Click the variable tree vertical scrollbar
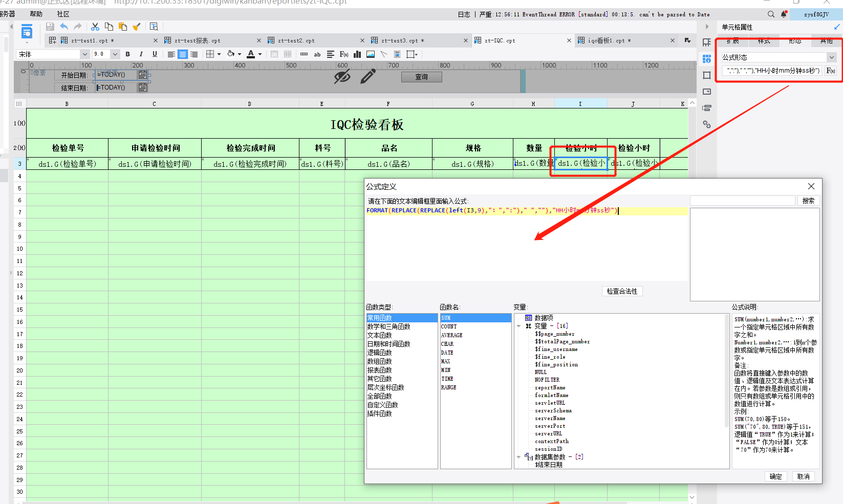Image resolution: width=843 pixels, height=504 pixels. (x=726, y=370)
